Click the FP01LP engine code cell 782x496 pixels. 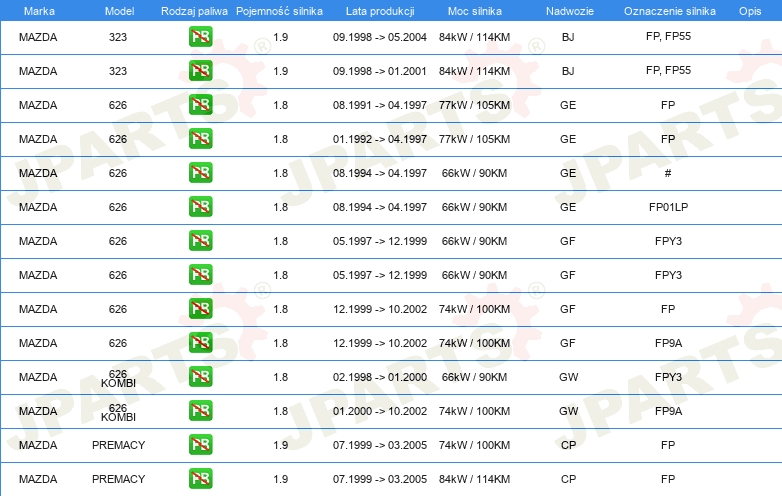pyautogui.click(x=668, y=207)
